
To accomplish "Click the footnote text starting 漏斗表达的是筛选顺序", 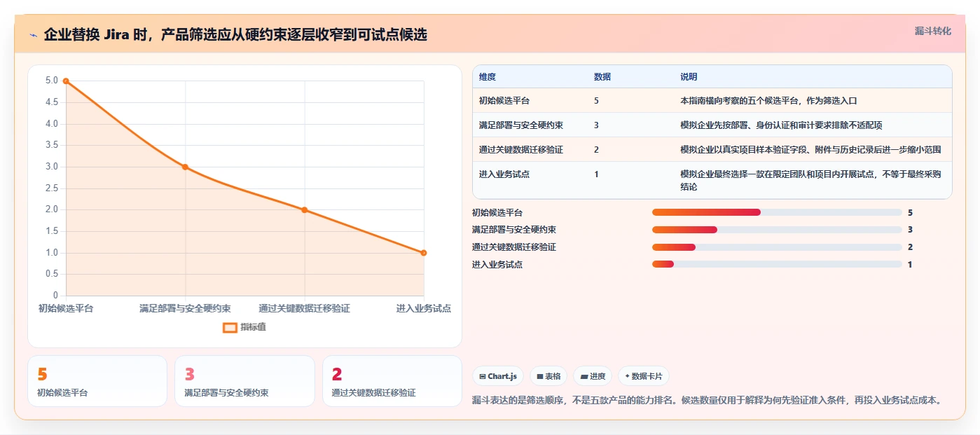I will (x=708, y=401).
